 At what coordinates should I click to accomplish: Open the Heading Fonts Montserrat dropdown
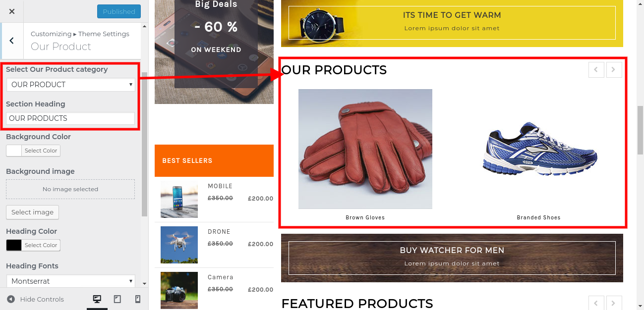pyautogui.click(x=70, y=281)
